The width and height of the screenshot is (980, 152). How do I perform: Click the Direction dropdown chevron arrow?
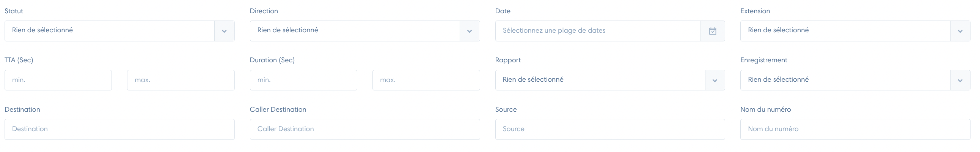coord(470,31)
